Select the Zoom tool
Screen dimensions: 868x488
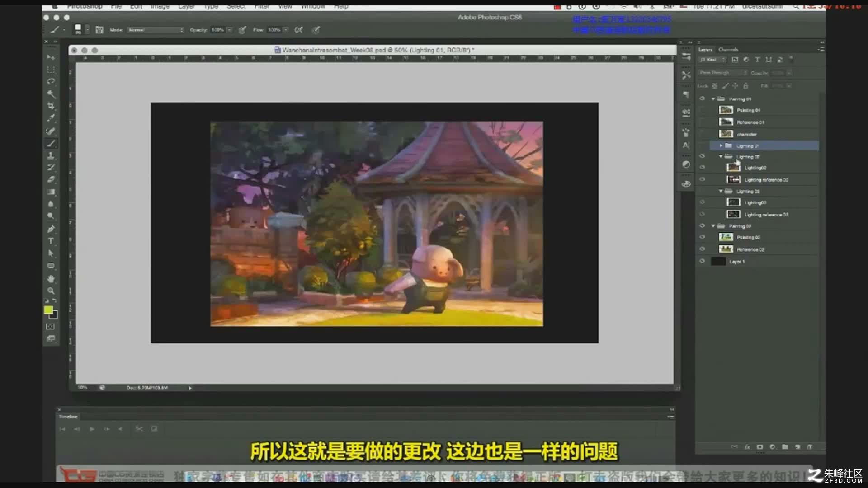pyautogui.click(x=51, y=291)
